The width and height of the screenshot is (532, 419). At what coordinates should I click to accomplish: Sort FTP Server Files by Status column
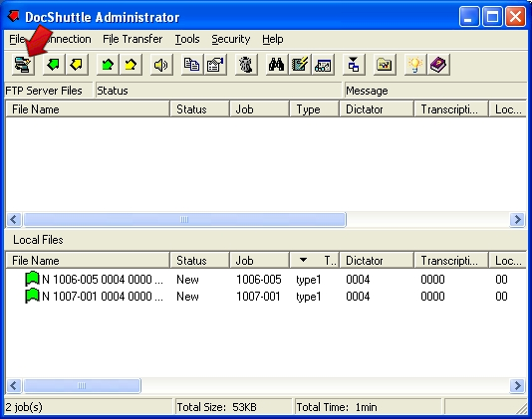(x=200, y=109)
